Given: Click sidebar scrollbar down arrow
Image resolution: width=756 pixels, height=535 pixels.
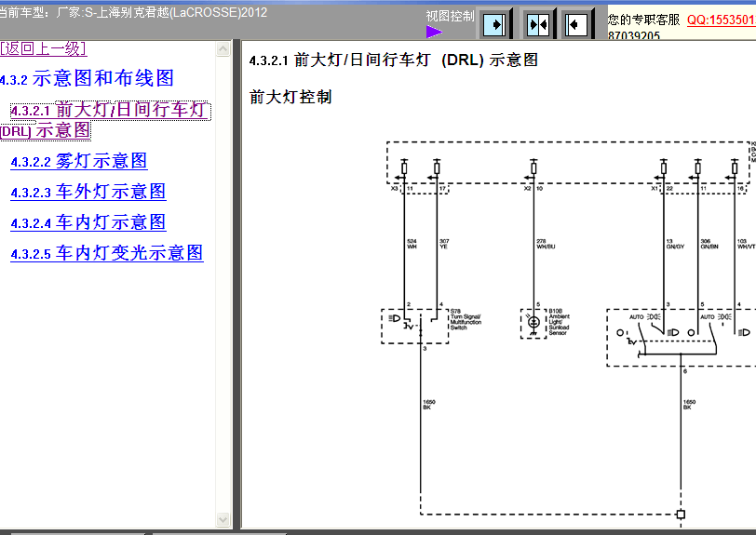Looking at the screenshot, I should pyautogui.click(x=223, y=519).
